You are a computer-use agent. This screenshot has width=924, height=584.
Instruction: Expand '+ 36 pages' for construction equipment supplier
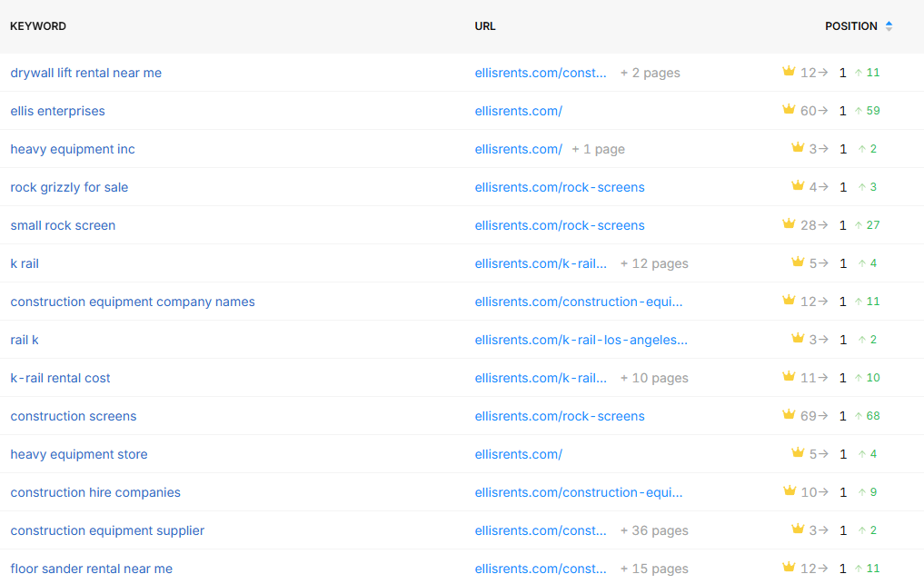point(654,530)
